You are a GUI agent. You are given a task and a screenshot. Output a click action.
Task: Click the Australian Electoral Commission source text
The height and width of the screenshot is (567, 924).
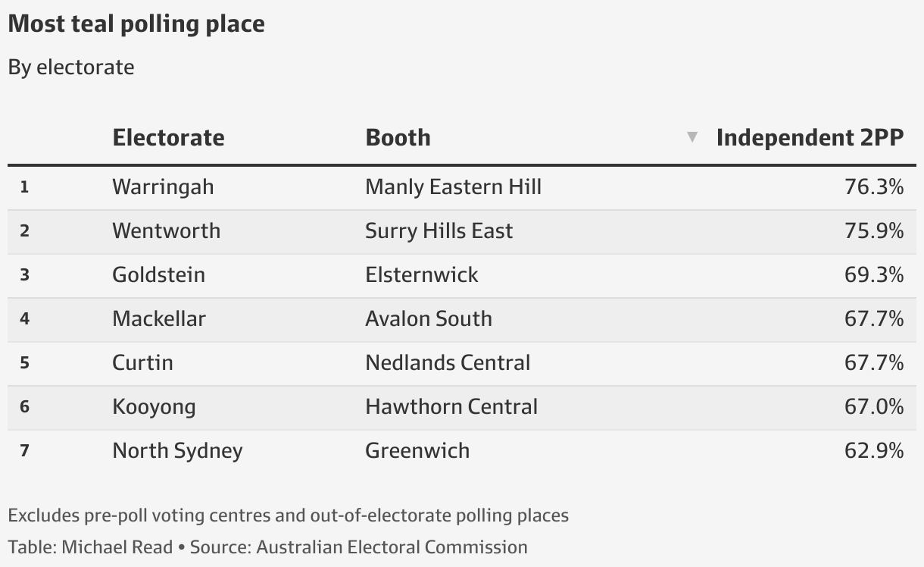click(x=392, y=547)
